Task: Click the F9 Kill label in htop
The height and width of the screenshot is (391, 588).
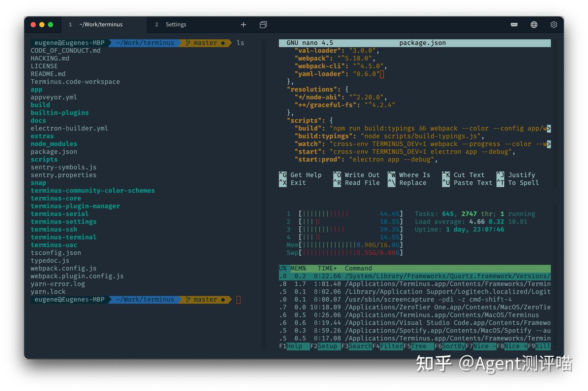Action: (x=539, y=346)
